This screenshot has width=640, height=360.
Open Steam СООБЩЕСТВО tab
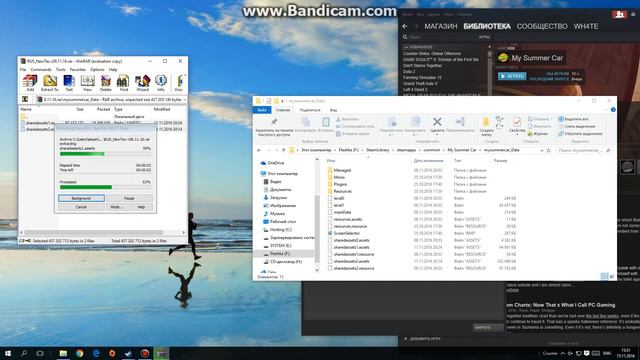coord(542,26)
